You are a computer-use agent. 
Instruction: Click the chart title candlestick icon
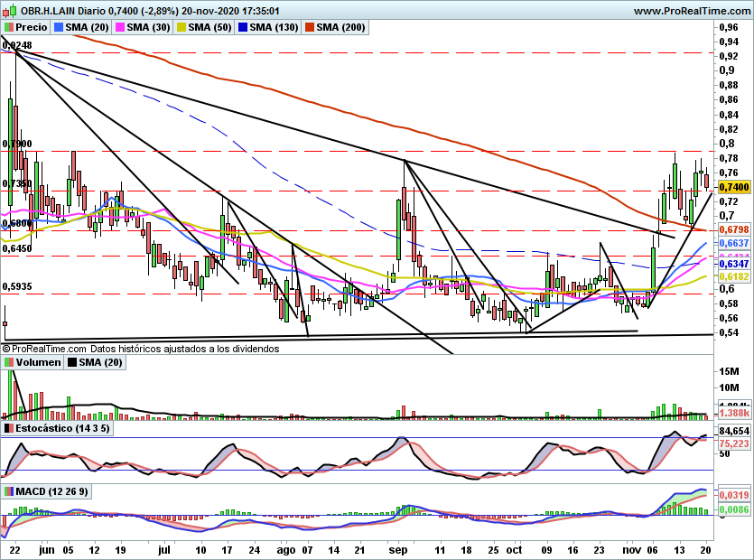click(10, 11)
